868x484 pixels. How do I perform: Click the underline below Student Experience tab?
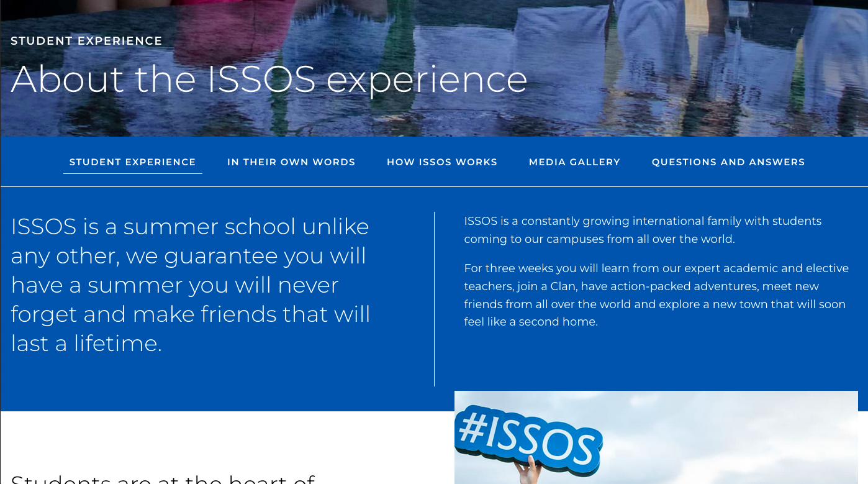(x=133, y=173)
